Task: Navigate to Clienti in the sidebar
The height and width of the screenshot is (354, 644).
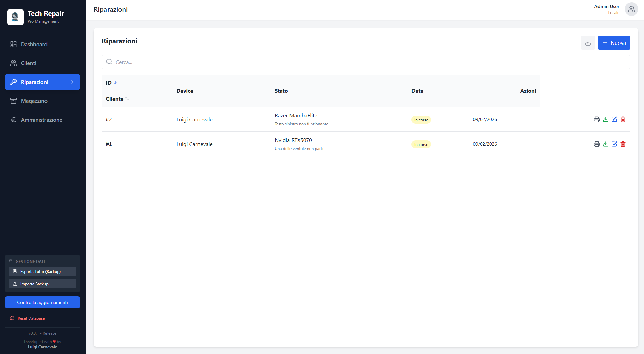Action: tap(29, 63)
